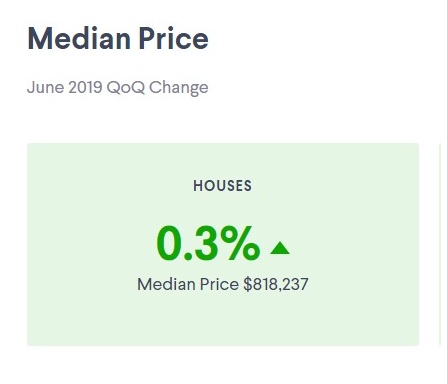Click the zero digit of 0.3%

pos(169,244)
